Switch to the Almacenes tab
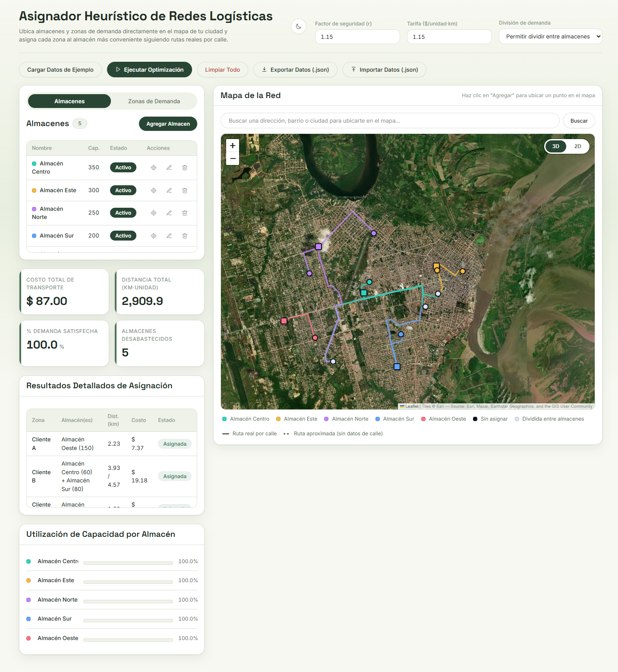 (69, 101)
